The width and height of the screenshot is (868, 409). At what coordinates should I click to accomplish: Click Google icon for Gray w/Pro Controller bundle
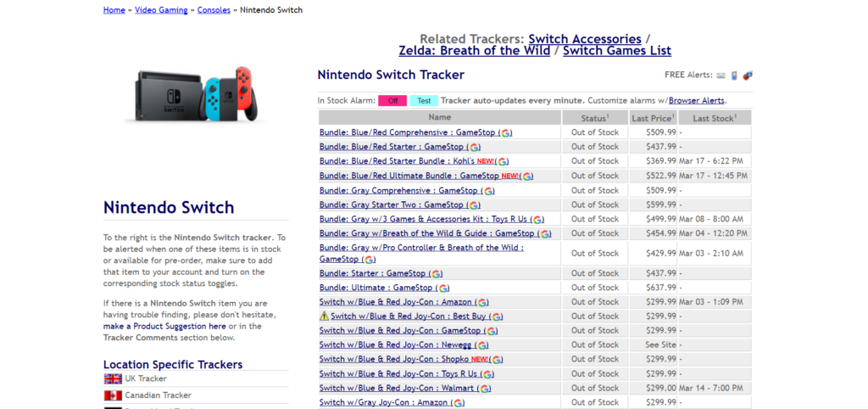370,260
